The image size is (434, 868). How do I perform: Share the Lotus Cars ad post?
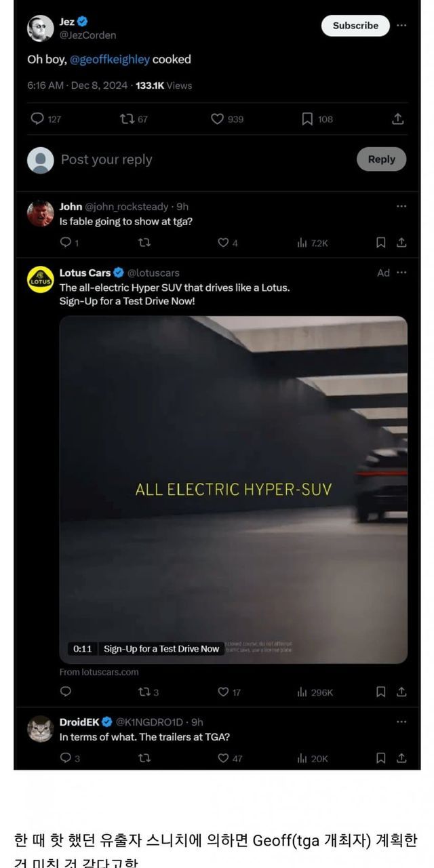tap(401, 692)
